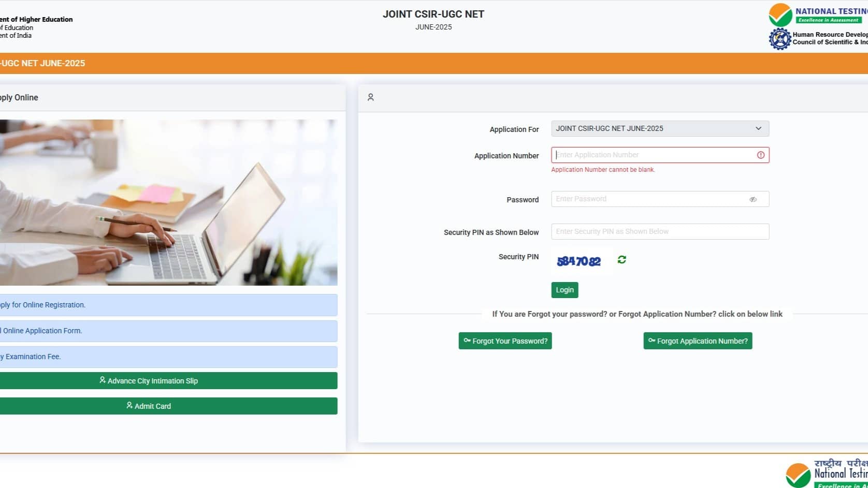The height and width of the screenshot is (488, 868).
Task: Click the Forgot Application Number? button
Action: [698, 341]
